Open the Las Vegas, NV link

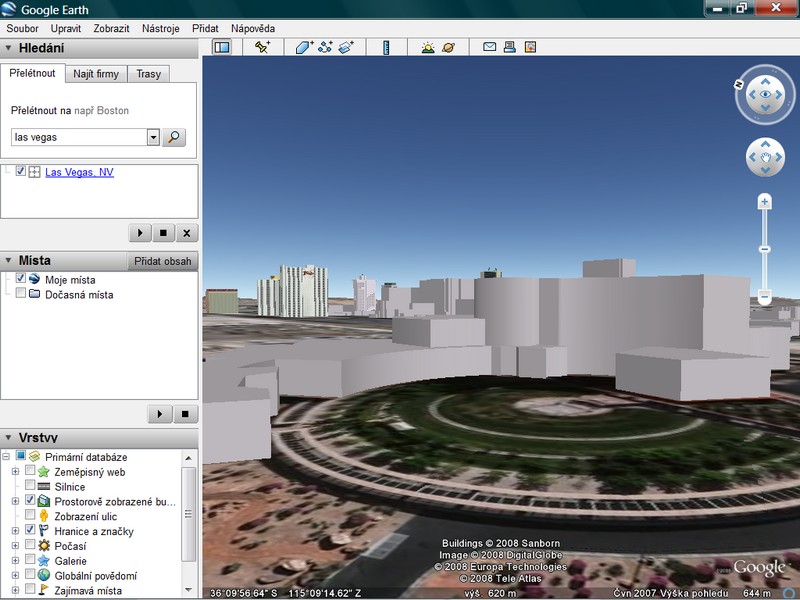(80, 172)
